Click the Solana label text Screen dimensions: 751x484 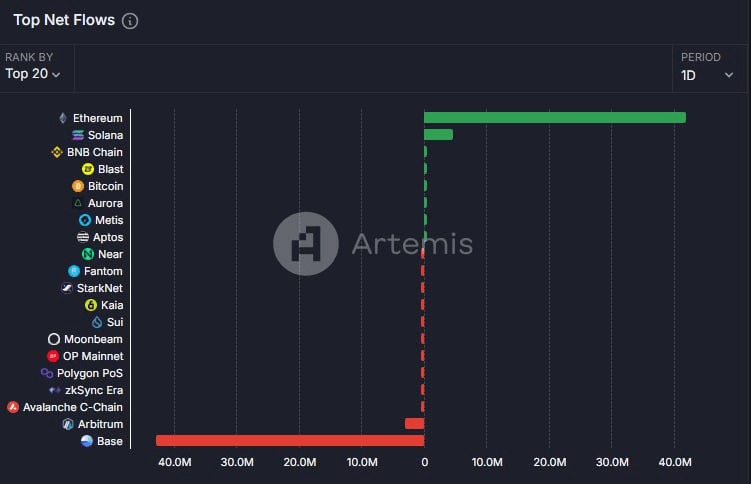105,135
